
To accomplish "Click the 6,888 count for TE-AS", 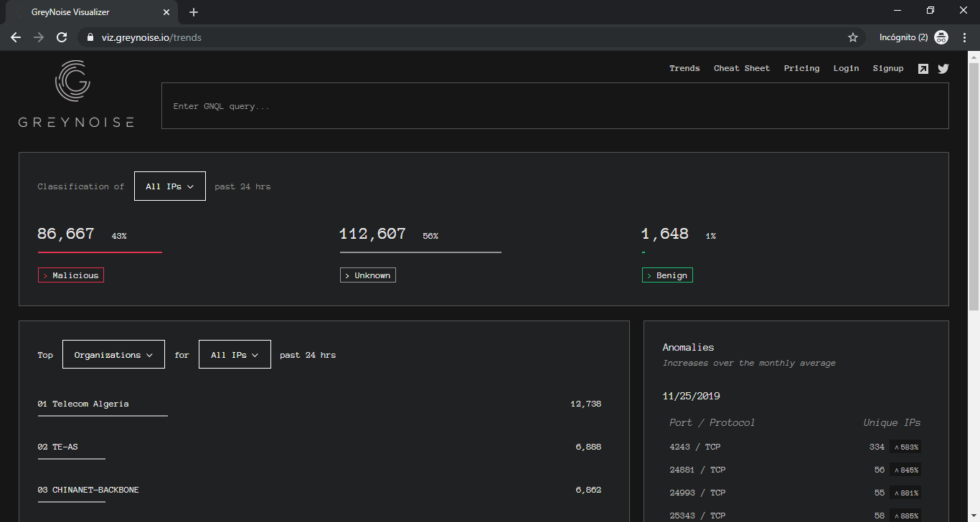I will point(588,447).
